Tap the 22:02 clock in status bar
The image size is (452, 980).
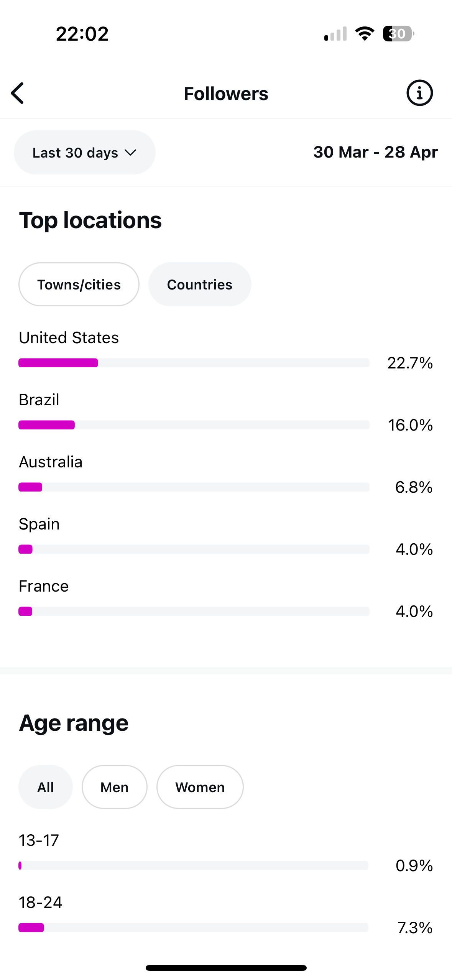(82, 34)
